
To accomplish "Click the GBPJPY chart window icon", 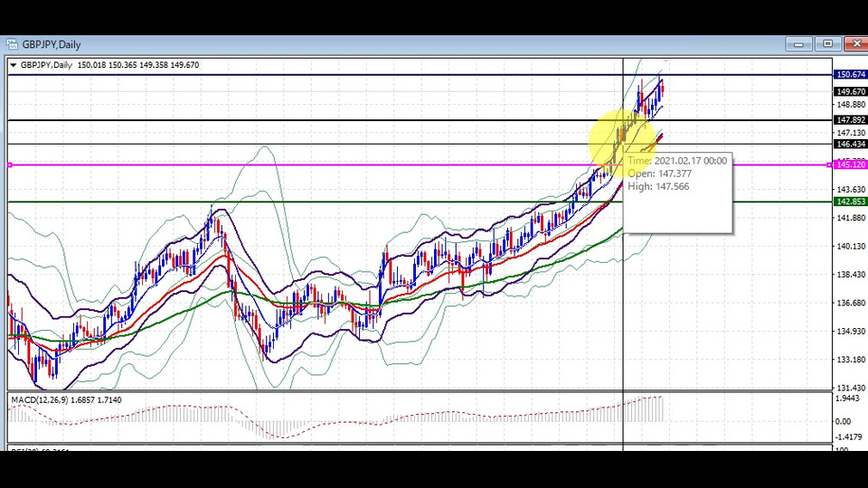I will [12, 44].
